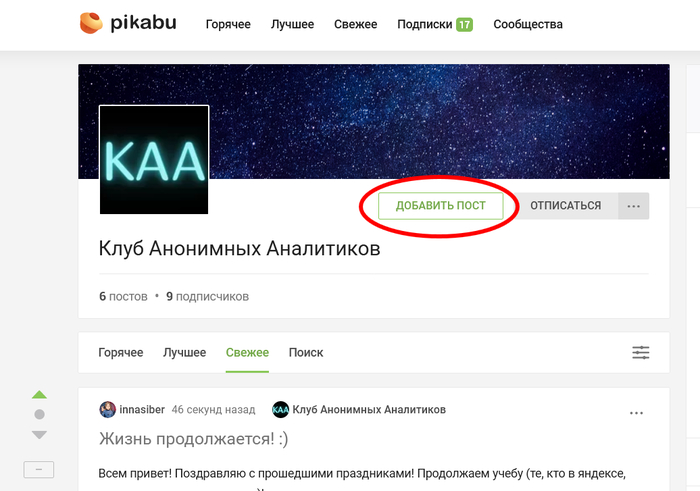This screenshot has width=700, height=491.
Task: Open the Лучшее top navigation item
Action: (x=292, y=24)
